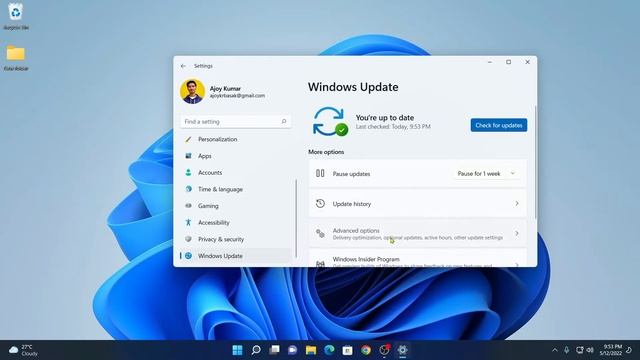Select Windows Update in sidebar
The image size is (640, 360).
pyautogui.click(x=236, y=256)
